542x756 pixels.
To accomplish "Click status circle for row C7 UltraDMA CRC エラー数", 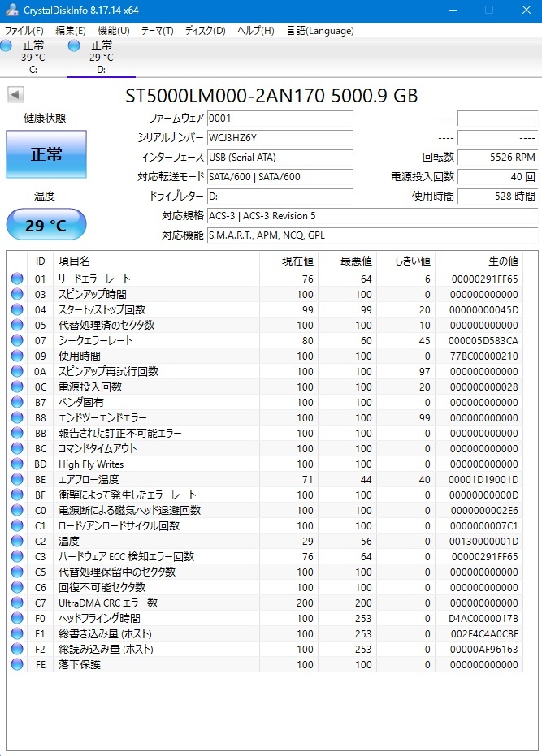I will pyautogui.click(x=17, y=603).
